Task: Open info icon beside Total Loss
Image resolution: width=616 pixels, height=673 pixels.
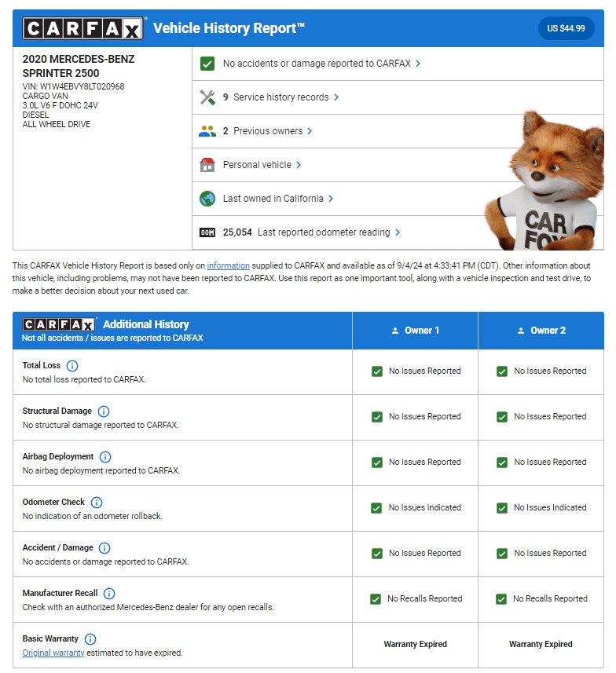Action: pos(72,366)
